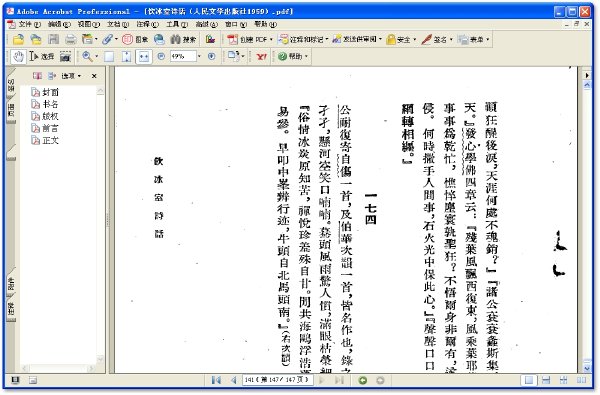Image resolution: width=600 pixels, height=395 pixels.
Task: Select the Hand tool
Action: click(x=18, y=57)
